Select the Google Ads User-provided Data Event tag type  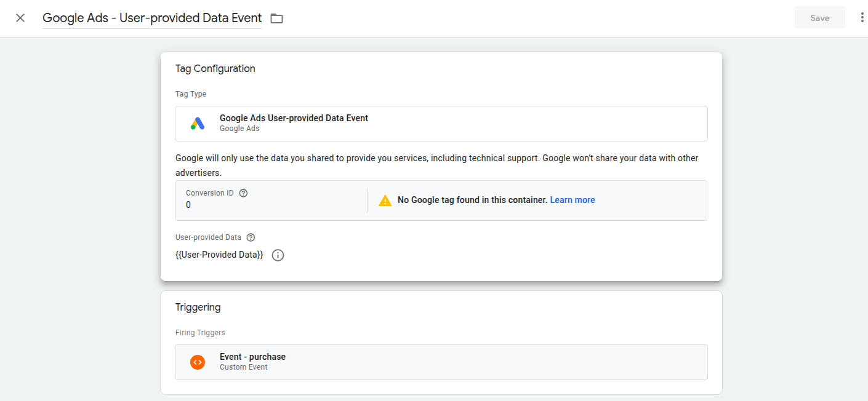point(441,124)
